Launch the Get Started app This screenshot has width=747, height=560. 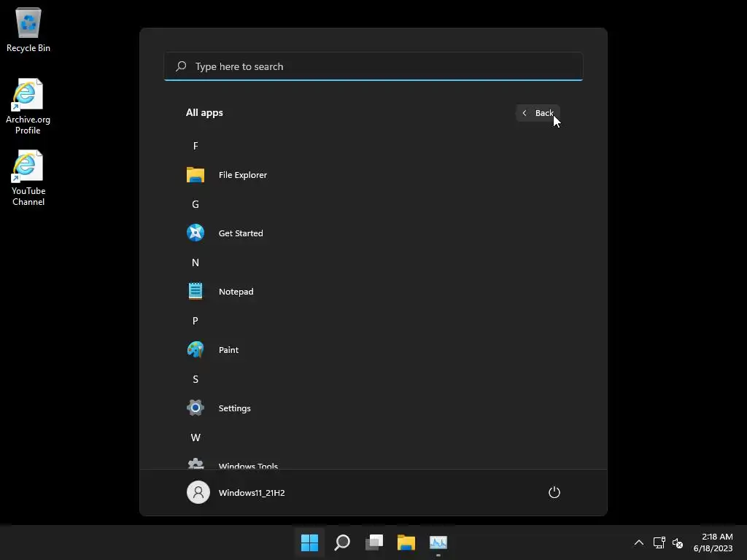[373, 233]
